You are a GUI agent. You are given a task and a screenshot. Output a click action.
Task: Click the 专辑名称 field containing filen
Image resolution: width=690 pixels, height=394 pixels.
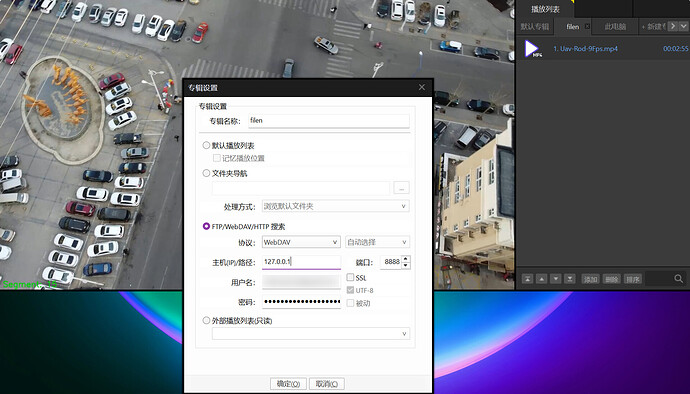329,121
